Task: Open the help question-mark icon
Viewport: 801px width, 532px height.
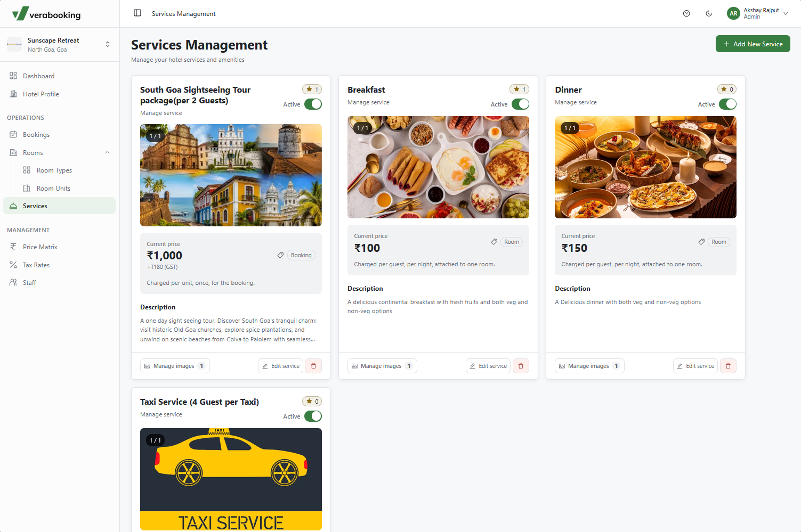Action: tap(686, 14)
